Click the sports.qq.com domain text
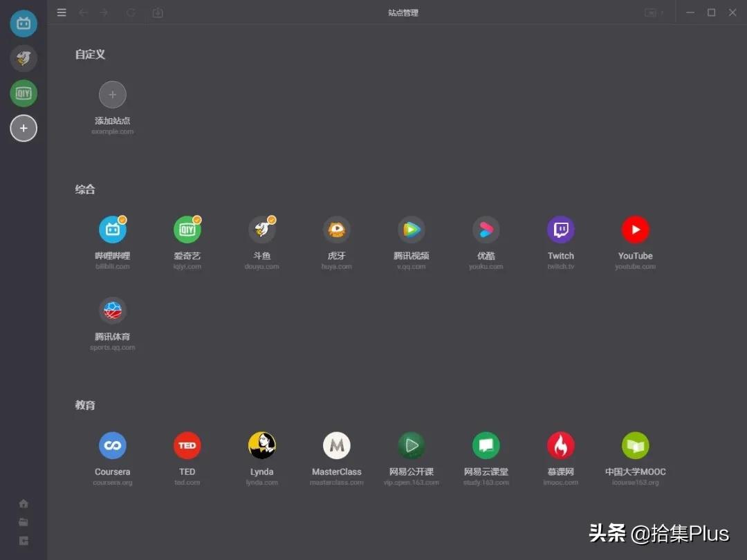This screenshot has height=560, width=747. pos(113,348)
